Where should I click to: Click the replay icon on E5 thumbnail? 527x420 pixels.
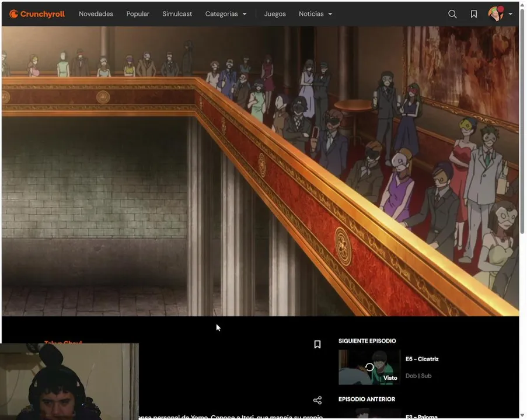pyautogui.click(x=369, y=367)
